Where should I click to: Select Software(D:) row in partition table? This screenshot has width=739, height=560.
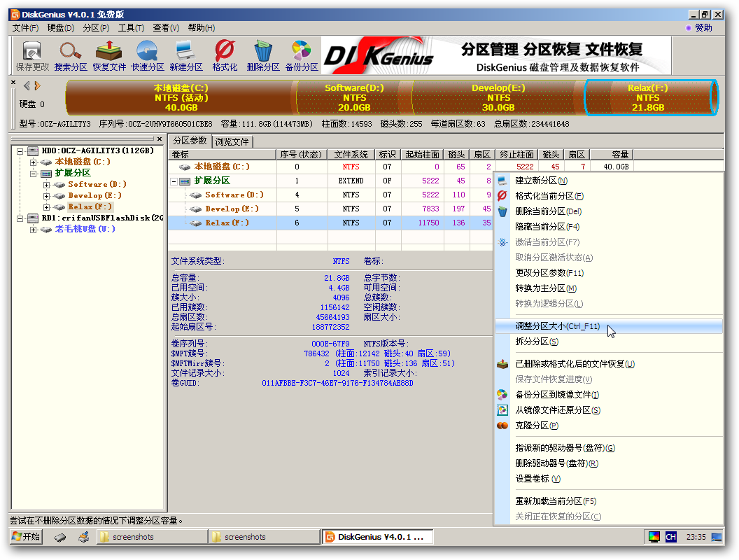coord(330,195)
